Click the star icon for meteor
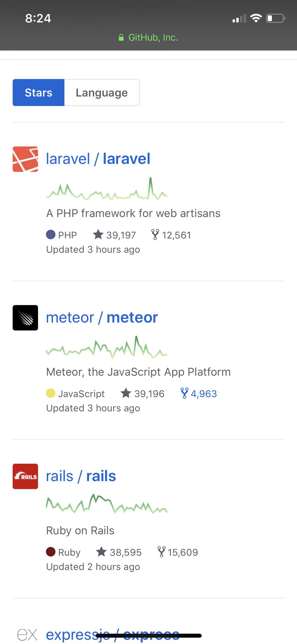 (126, 393)
